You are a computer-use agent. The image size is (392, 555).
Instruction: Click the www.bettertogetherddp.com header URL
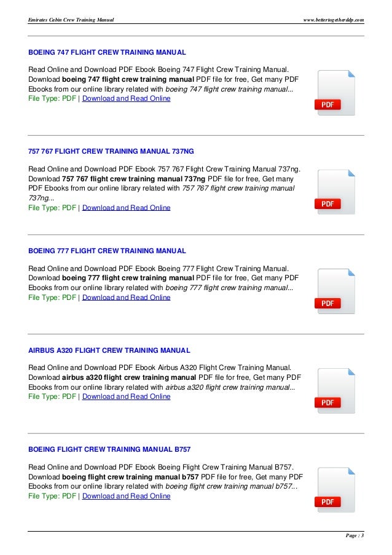tap(334, 20)
